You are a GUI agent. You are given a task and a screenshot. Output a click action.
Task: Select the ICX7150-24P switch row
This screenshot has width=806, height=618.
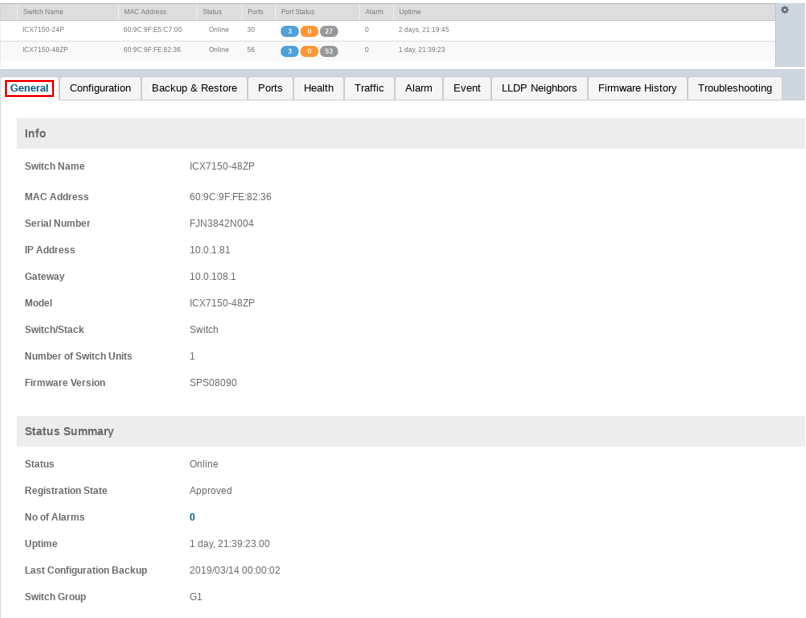44,30
